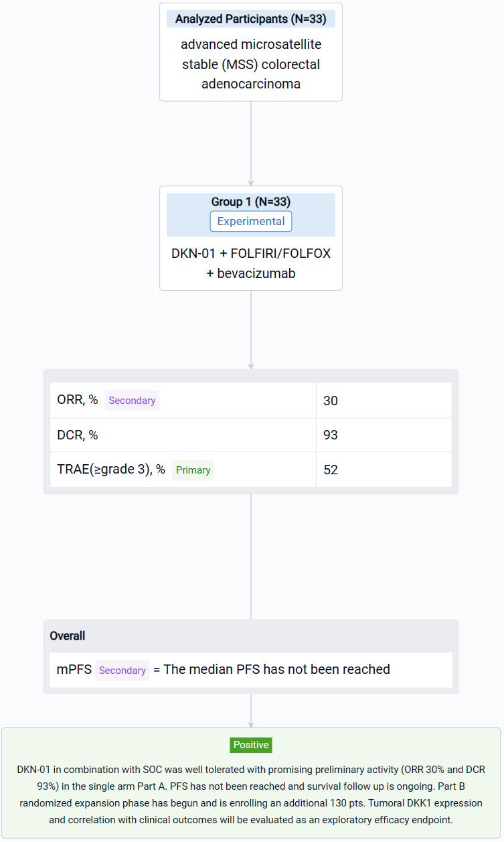The height and width of the screenshot is (842, 504).
Task: Click the DCR, % row label
Action: pos(78,435)
